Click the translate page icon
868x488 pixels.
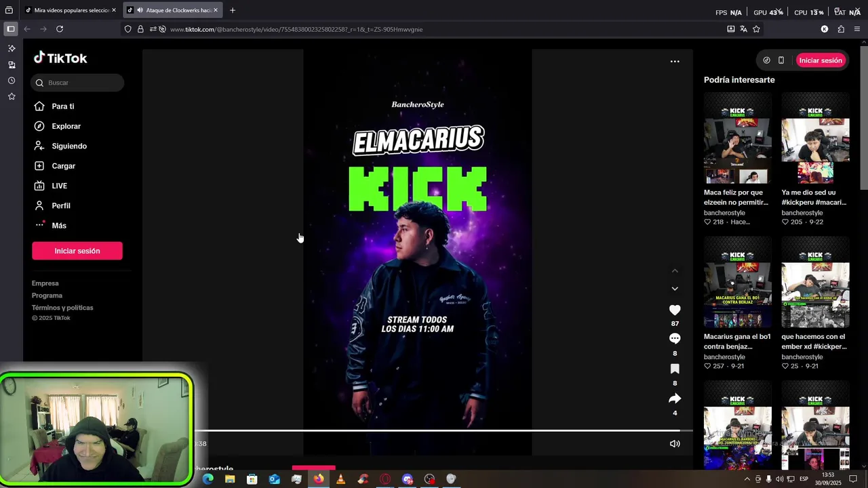coord(744,29)
